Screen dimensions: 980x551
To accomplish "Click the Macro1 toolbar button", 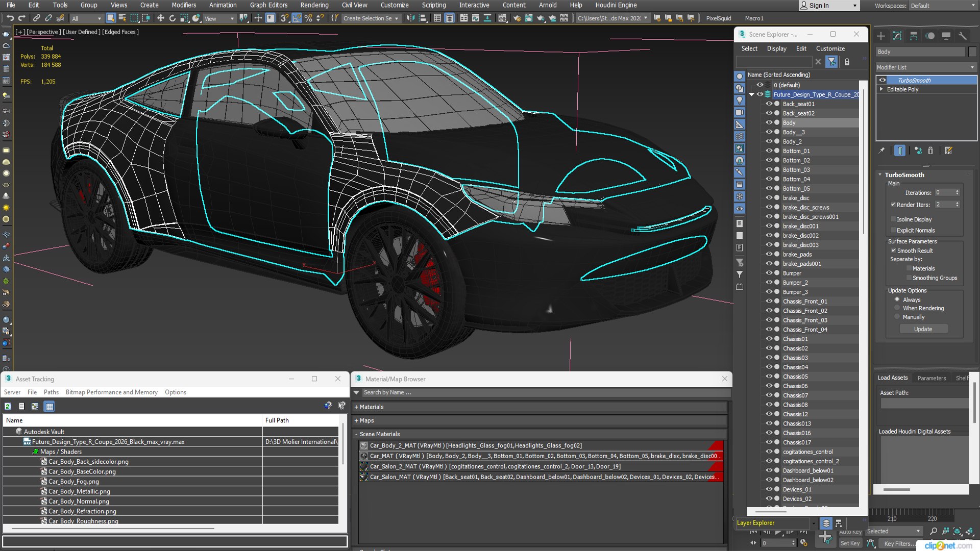I will tap(754, 18).
